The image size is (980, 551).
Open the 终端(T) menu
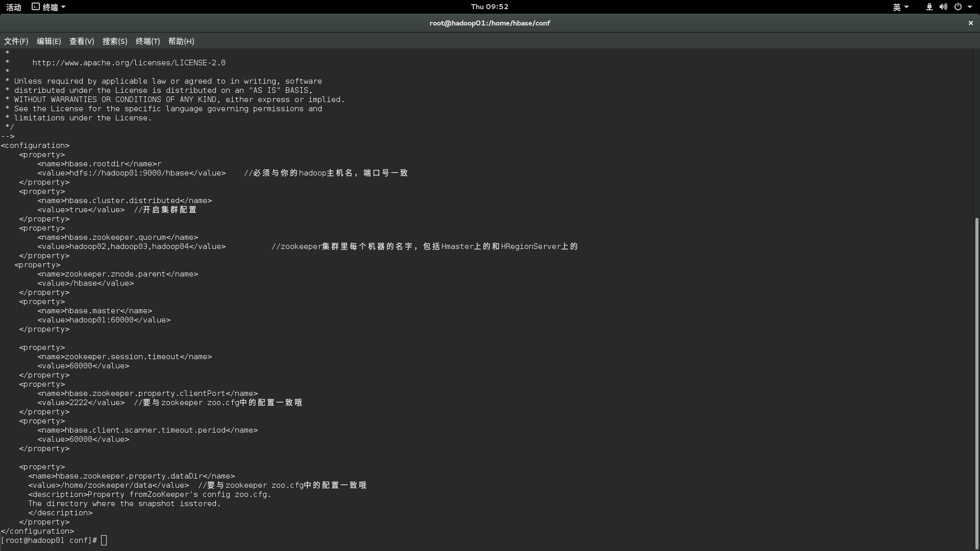[148, 41]
